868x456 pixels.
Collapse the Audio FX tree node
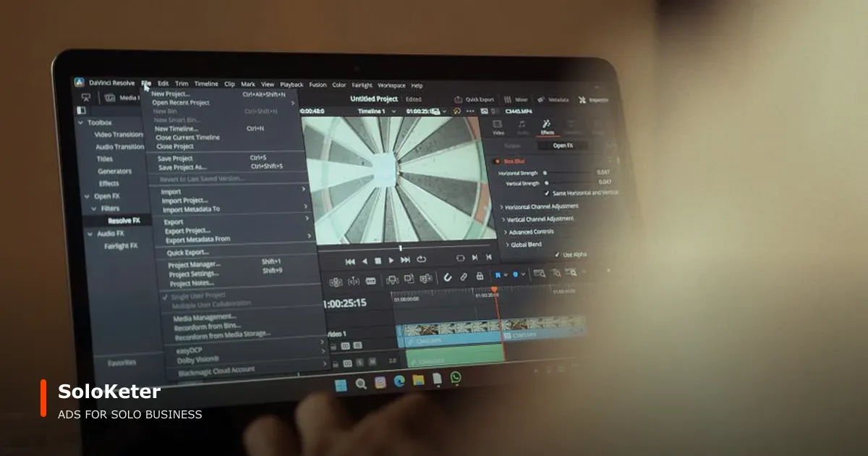[x=90, y=234]
